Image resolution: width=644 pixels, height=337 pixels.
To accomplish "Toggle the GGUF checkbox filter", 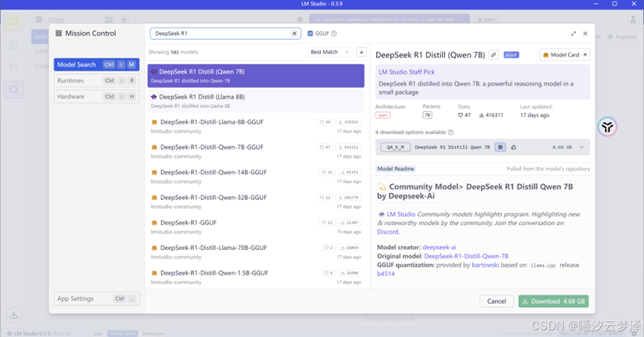I will coord(310,33).
